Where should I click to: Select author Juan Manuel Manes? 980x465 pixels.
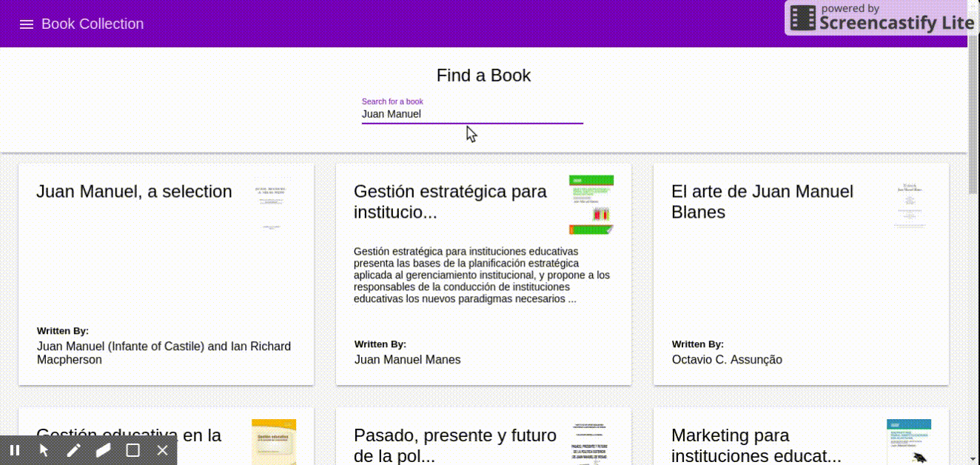[408, 360]
